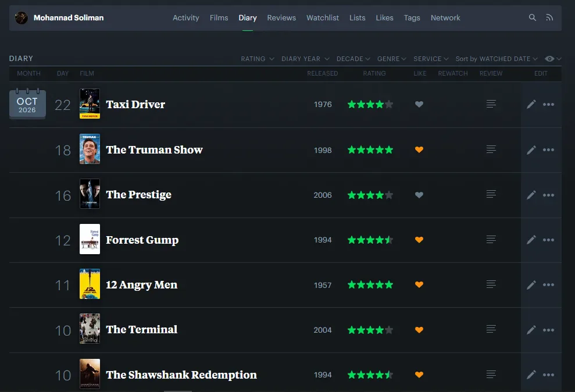
Task: Adjust Forrest Gump star rating
Action: click(370, 240)
